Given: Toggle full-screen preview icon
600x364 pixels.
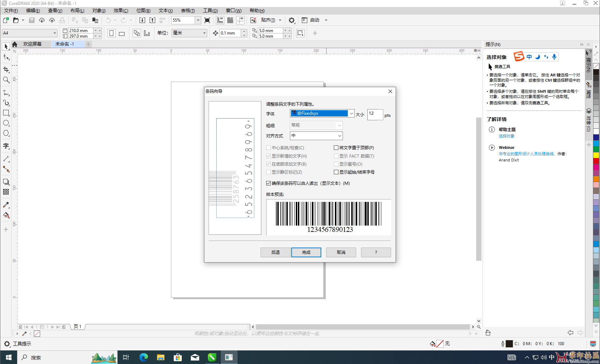Looking at the screenshot, I should (207, 20).
